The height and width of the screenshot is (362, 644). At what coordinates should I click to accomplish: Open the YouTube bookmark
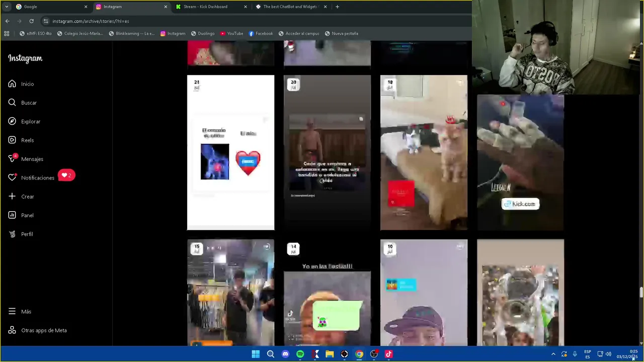[x=231, y=34]
